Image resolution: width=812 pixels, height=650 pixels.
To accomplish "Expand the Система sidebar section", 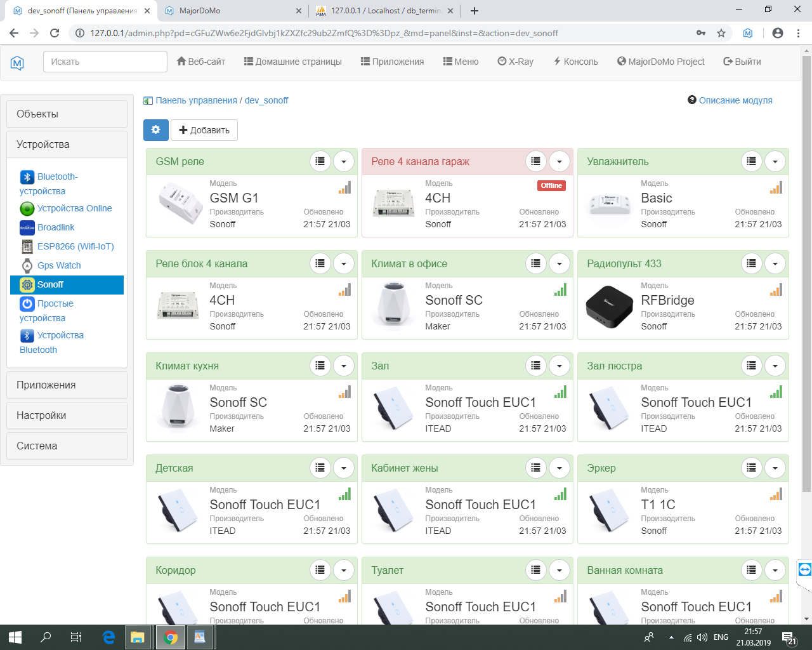I will (67, 446).
